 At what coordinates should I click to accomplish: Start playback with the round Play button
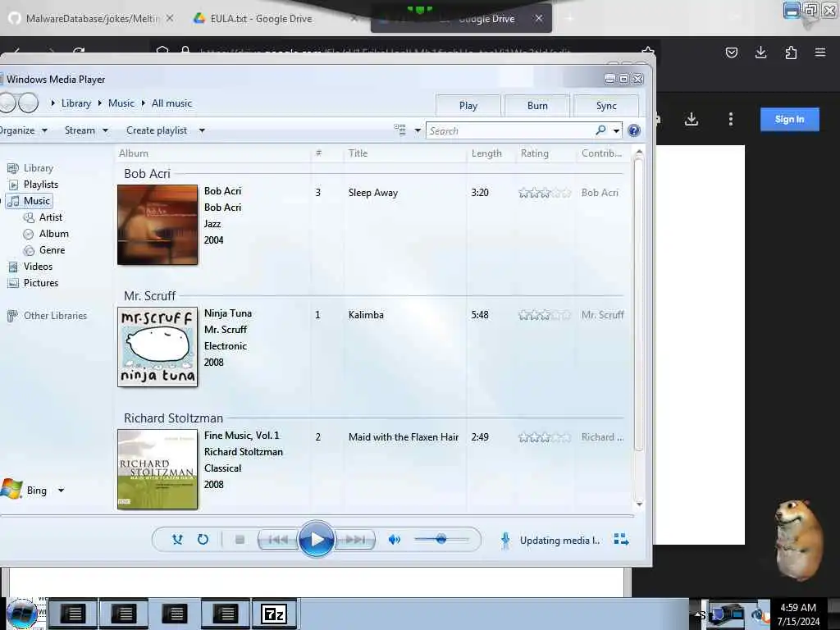coord(316,540)
